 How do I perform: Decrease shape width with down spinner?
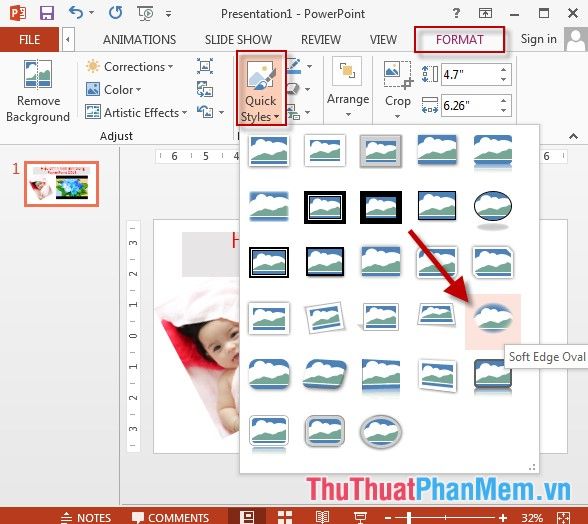coord(504,110)
